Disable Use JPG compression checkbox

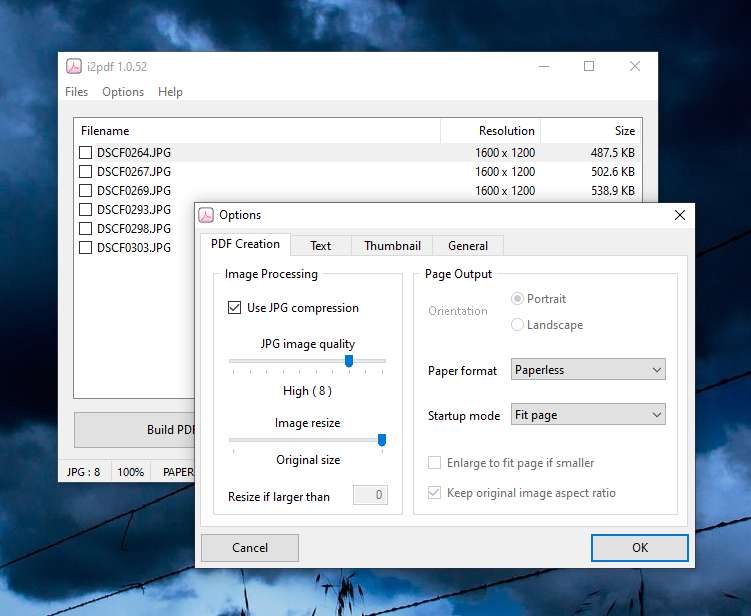click(x=234, y=308)
